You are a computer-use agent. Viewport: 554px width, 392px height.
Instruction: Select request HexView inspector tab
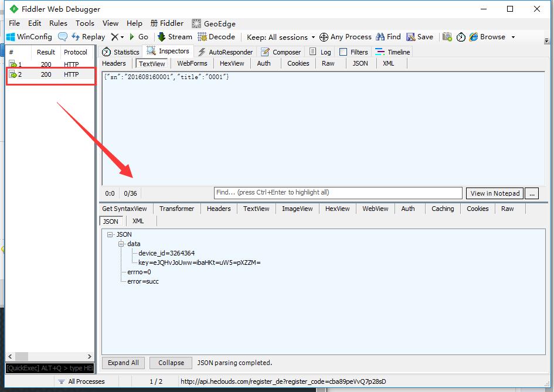(232, 63)
